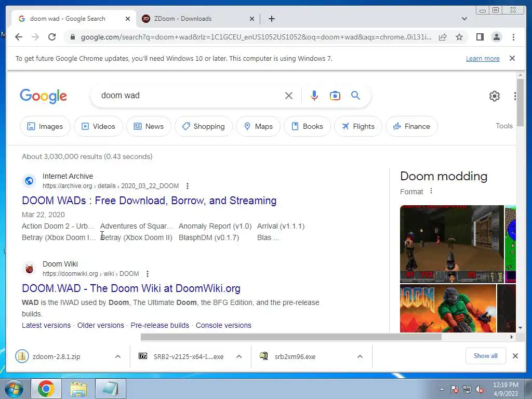The width and height of the screenshot is (532, 399).
Task: Start voice search with the microphone icon
Action: coord(314,96)
